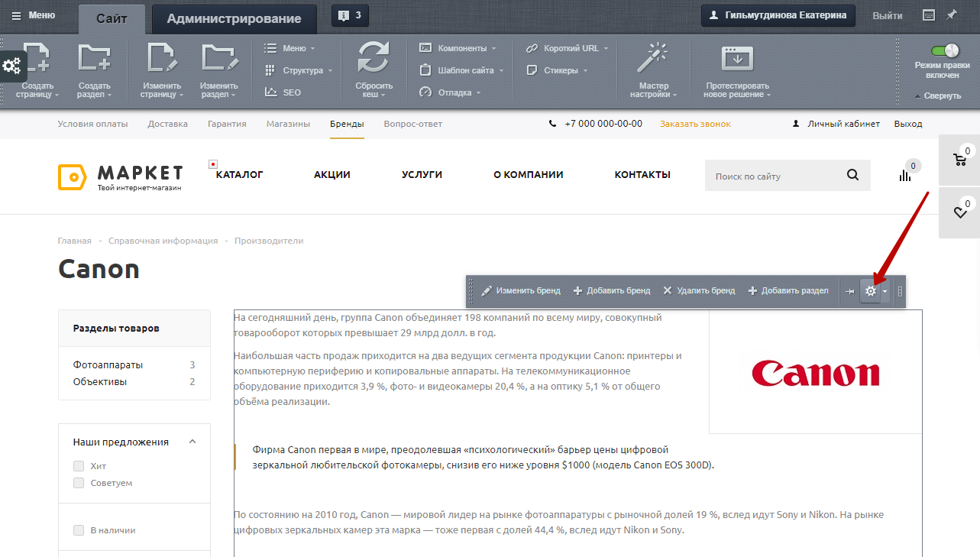Open the Магазины link
This screenshot has width=980, height=557.
(288, 124)
